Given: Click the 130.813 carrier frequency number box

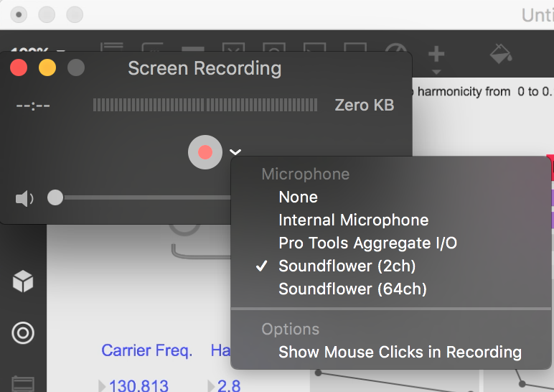Looking at the screenshot, I should pyautogui.click(x=134, y=386).
